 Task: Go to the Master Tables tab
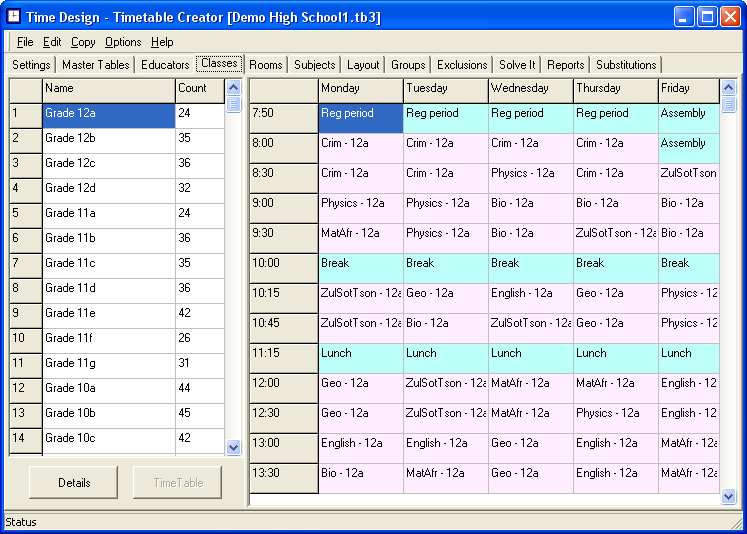pos(96,65)
